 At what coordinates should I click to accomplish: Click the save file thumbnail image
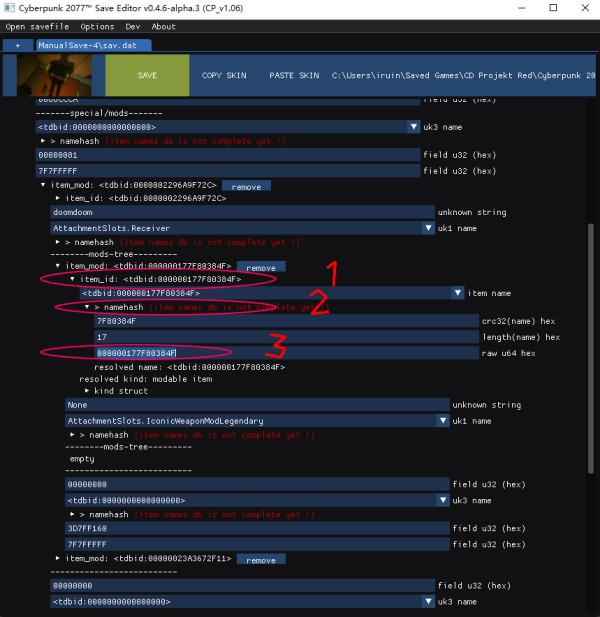pyautogui.click(x=52, y=76)
